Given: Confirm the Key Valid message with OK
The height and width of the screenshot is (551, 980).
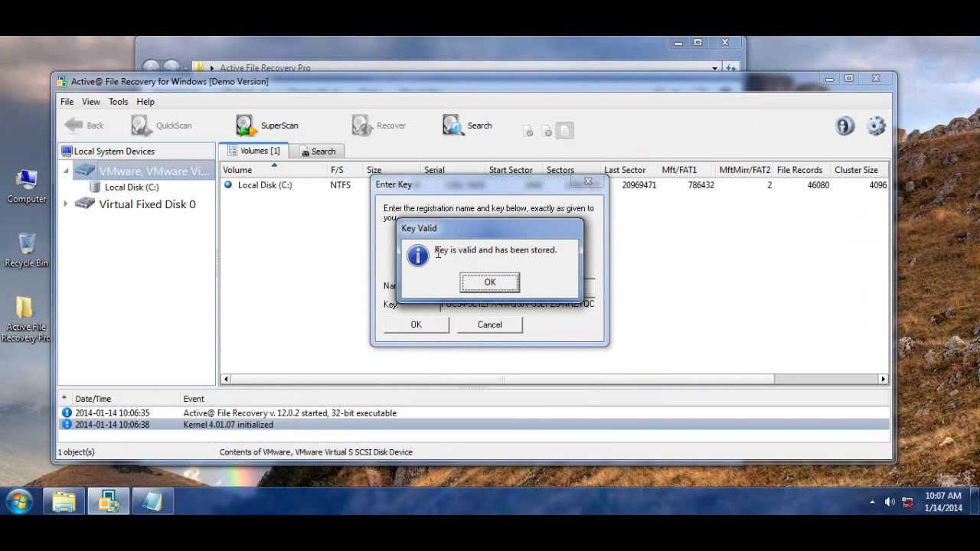Looking at the screenshot, I should (x=490, y=282).
